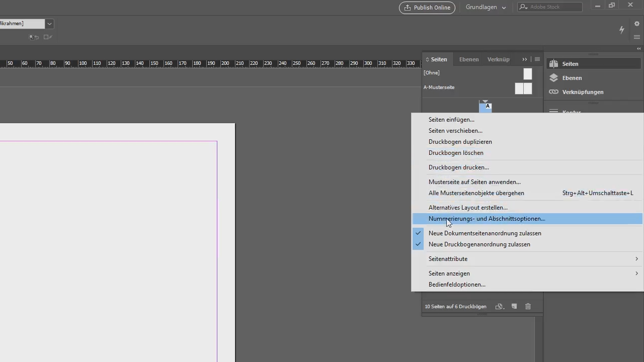Click the Adobe Stock search field
The height and width of the screenshot is (362, 644).
click(553, 7)
